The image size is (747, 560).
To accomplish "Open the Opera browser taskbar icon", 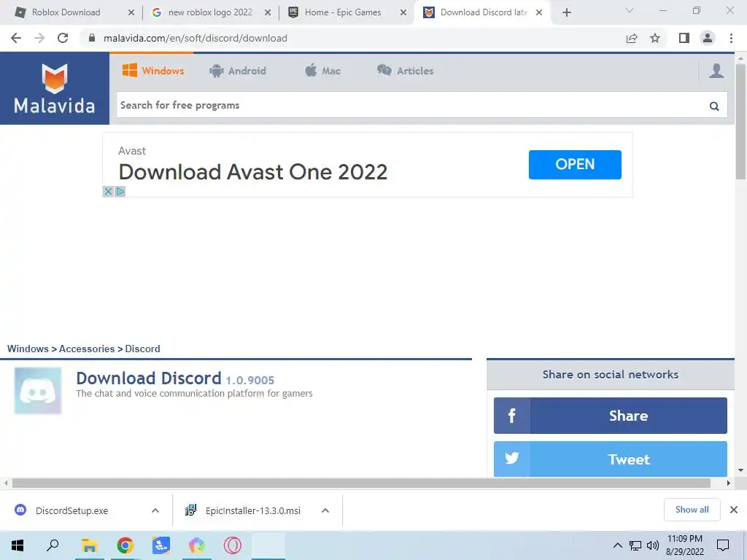I will pyautogui.click(x=233, y=545).
